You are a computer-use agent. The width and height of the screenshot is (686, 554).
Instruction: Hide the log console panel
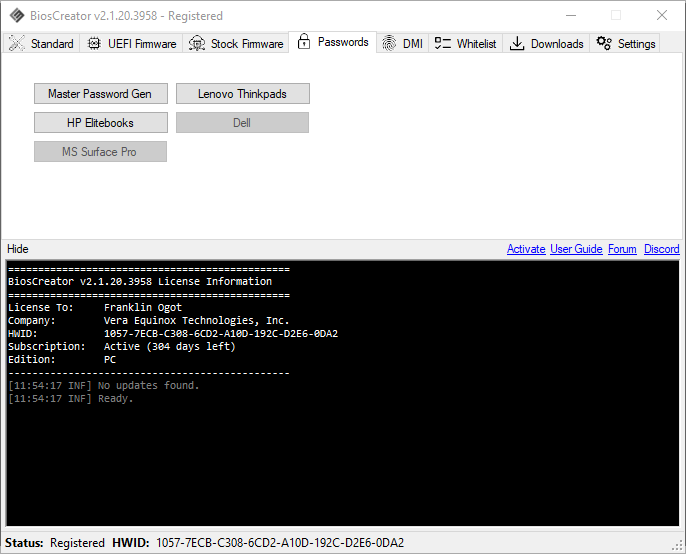click(18, 249)
